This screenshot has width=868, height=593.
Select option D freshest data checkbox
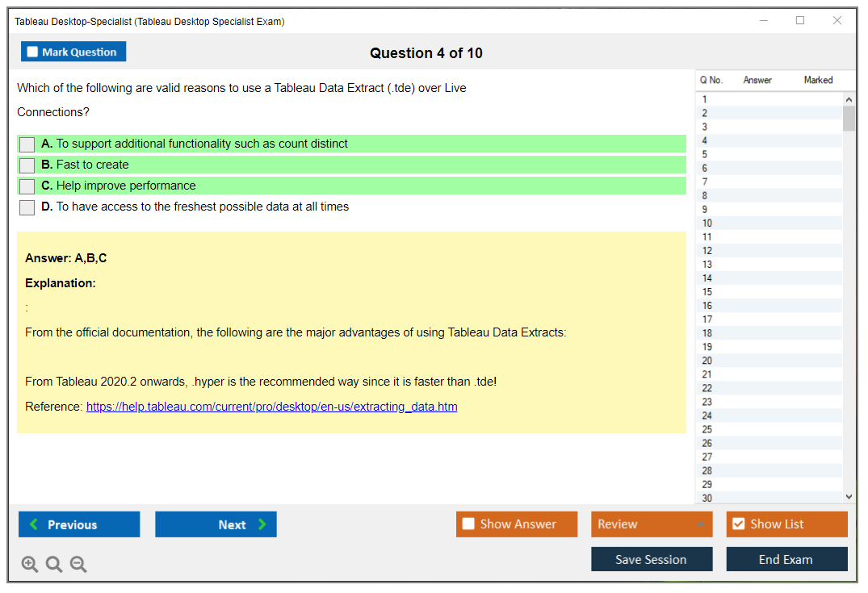27,207
